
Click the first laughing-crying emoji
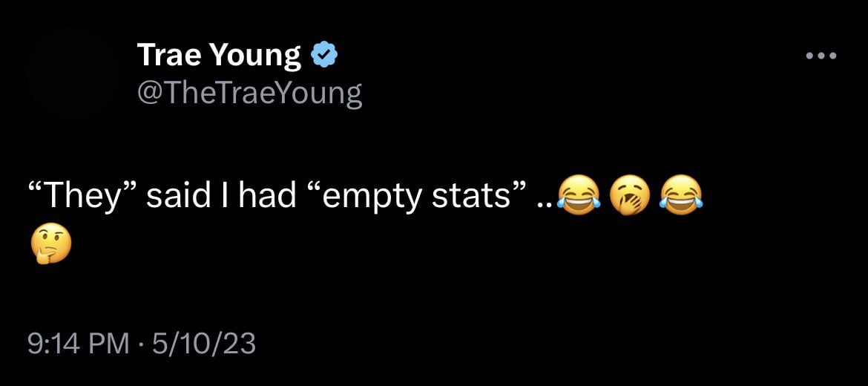(578, 196)
